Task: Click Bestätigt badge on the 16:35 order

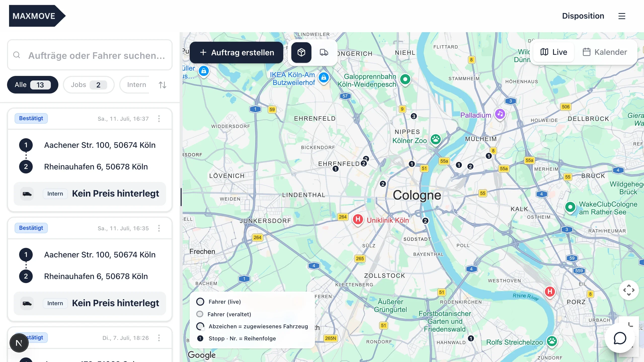Action: coord(31,228)
